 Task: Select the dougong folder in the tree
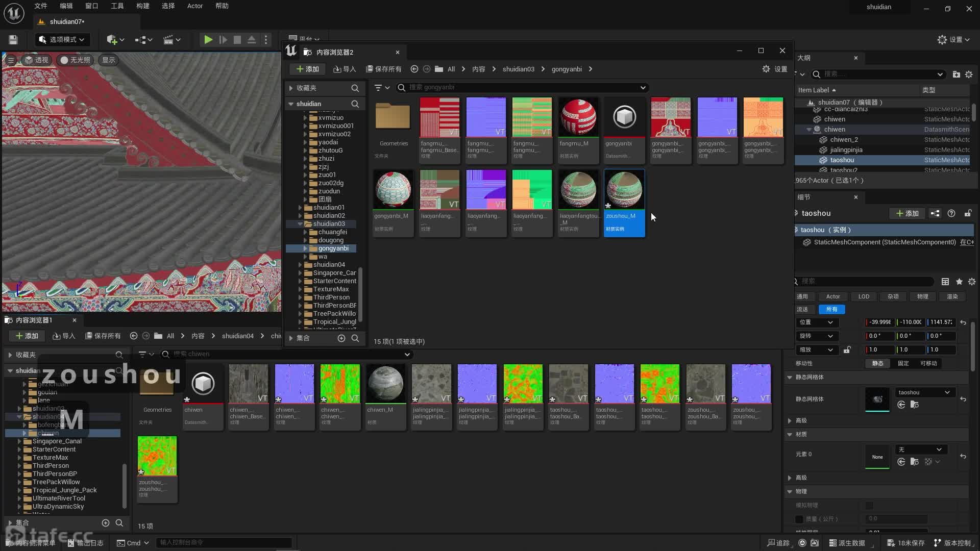331,240
